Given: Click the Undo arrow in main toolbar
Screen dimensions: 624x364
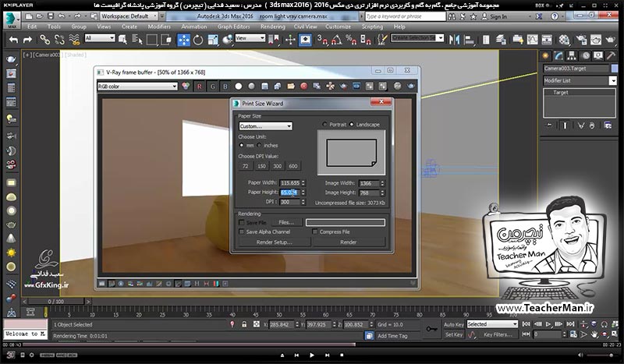Looking at the screenshot, I should (x=13, y=40).
